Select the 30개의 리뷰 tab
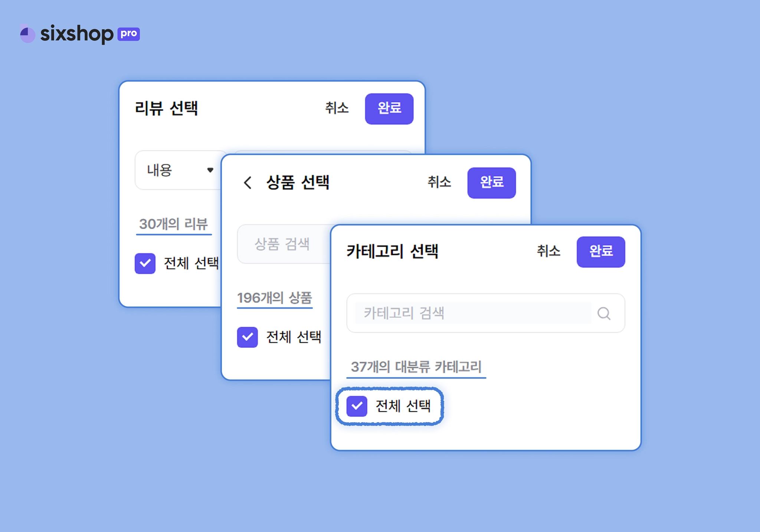The width and height of the screenshot is (760, 532). coord(174,224)
